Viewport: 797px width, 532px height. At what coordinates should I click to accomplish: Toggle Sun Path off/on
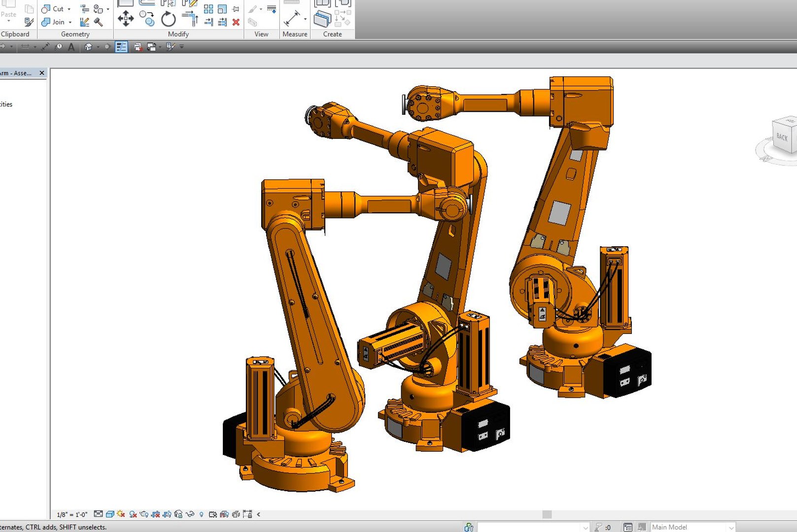[121, 514]
